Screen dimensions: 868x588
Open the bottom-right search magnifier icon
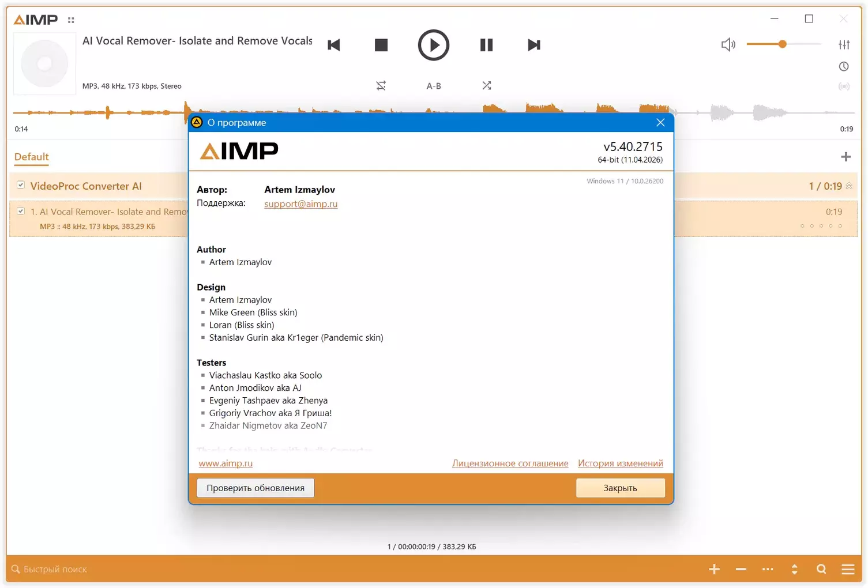(x=821, y=570)
